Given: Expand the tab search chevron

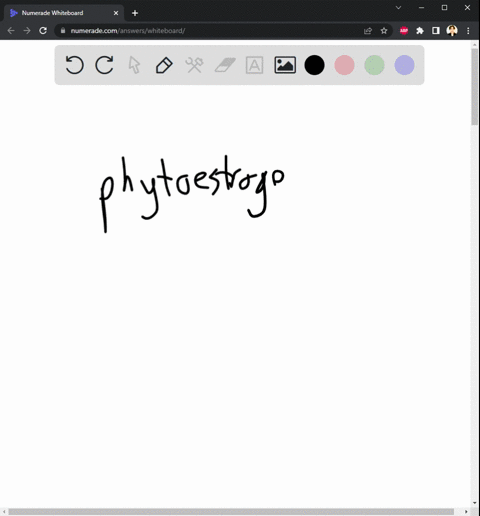Looking at the screenshot, I should [398, 7].
